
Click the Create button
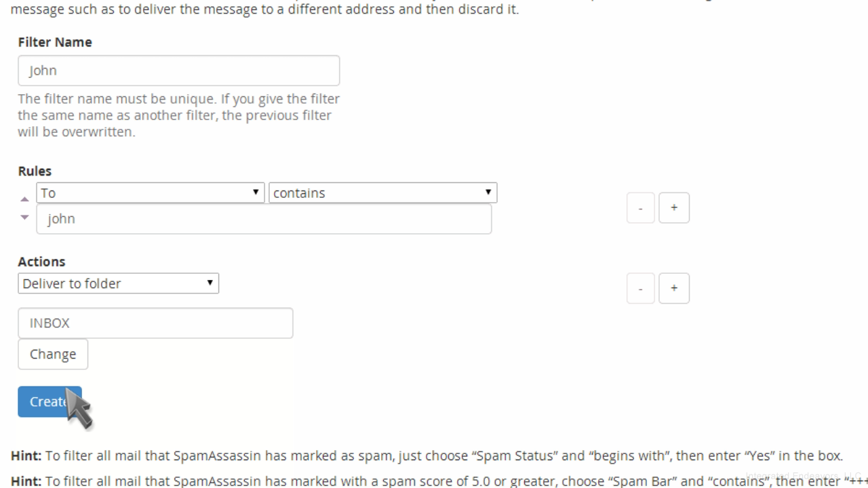coord(50,402)
